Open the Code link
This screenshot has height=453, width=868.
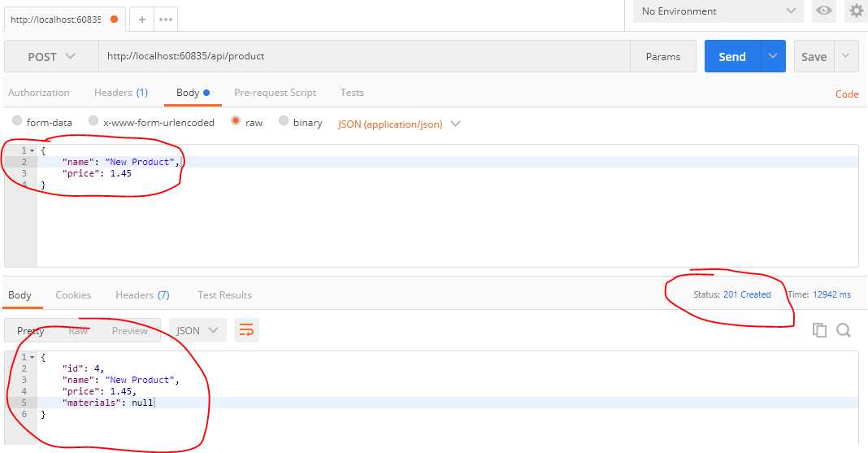tap(847, 94)
